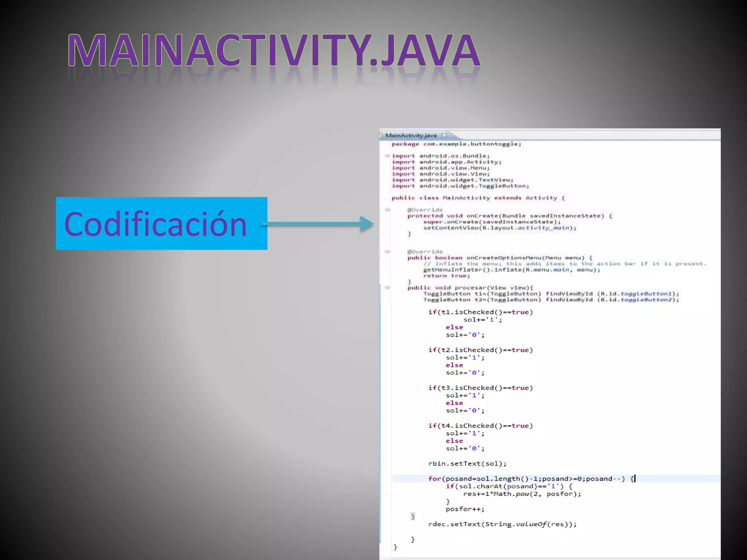Click the setContentView(R.layout.activity_main) line
Image resolution: width=747 pixels, height=560 pixels.
[500, 228]
